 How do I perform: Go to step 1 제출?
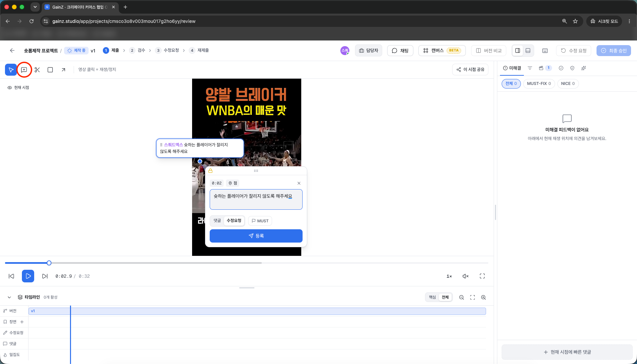[x=111, y=50]
